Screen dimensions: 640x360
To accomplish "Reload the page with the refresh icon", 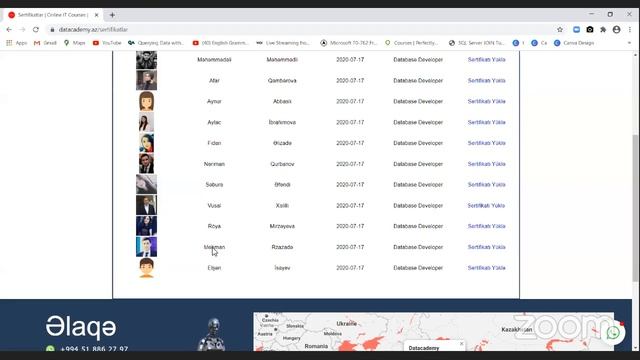I will pyautogui.click(x=36, y=29).
